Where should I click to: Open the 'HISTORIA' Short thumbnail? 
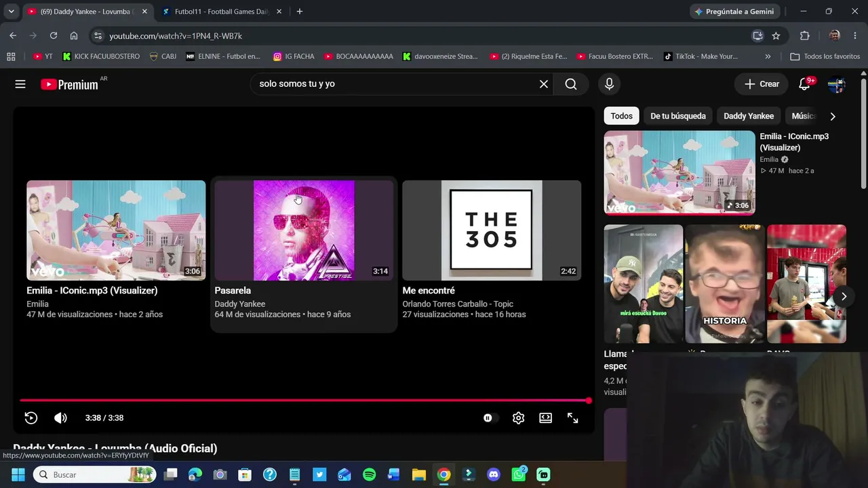click(725, 284)
